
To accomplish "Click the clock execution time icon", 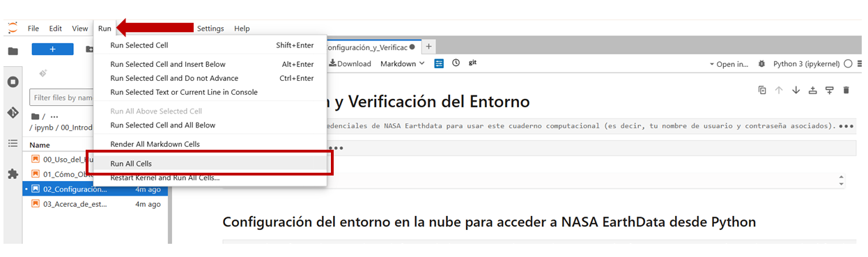I will [x=456, y=63].
